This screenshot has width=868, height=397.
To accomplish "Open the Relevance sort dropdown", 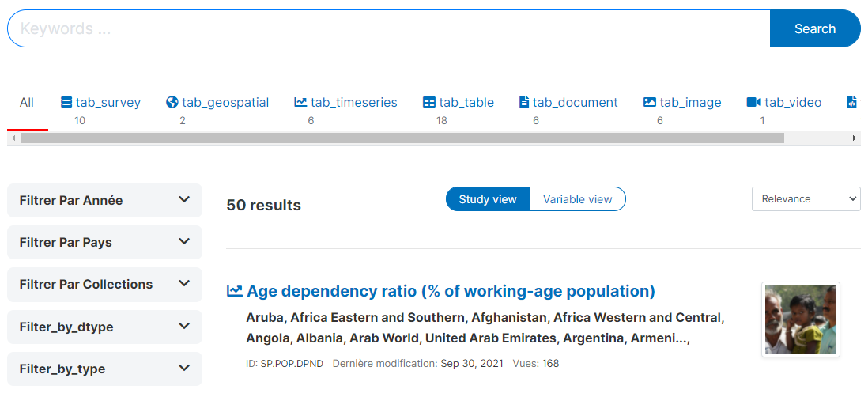I will tap(806, 198).
